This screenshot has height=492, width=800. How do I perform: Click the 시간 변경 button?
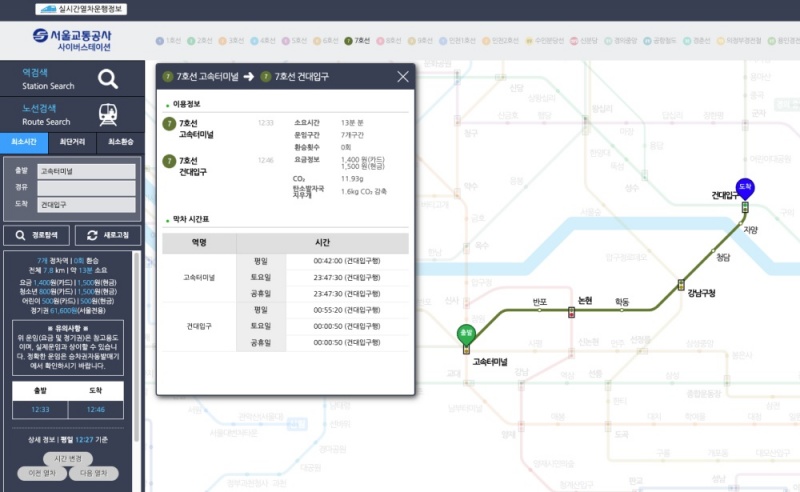tap(68, 459)
